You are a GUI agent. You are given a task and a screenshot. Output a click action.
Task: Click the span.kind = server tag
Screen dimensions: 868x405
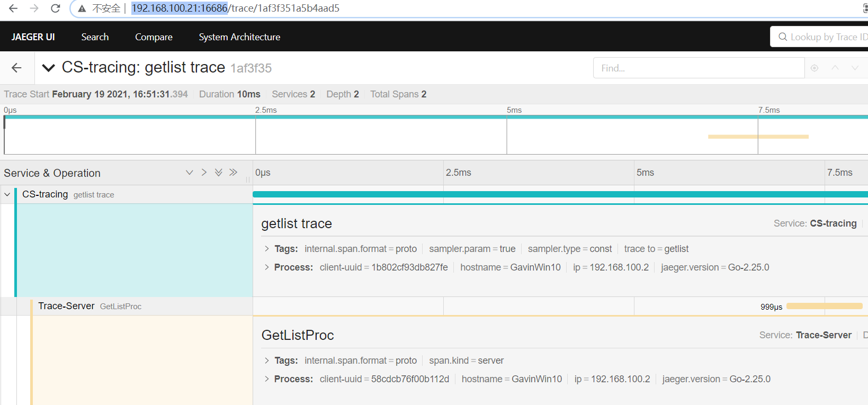(x=467, y=361)
